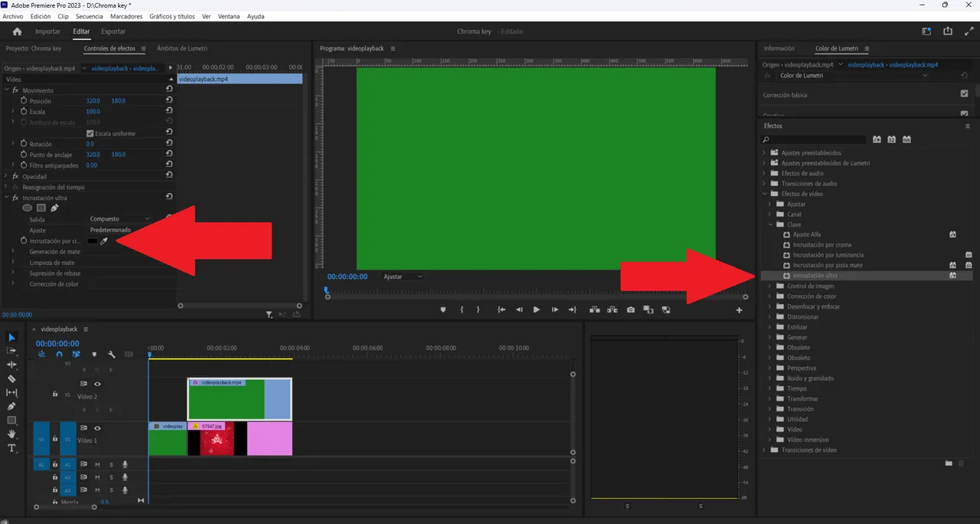Go to In point
Viewport: 980px width, 524px height.
501,309
